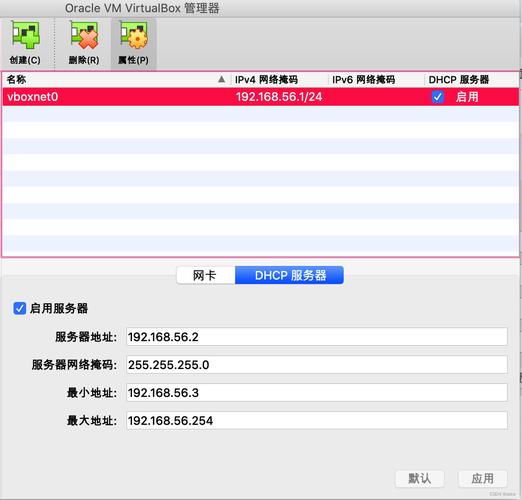Click the 服务器网络掩码 field 255.255.255.0
Image resolution: width=522 pixels, height=500 pixels.
coord(317,365)
